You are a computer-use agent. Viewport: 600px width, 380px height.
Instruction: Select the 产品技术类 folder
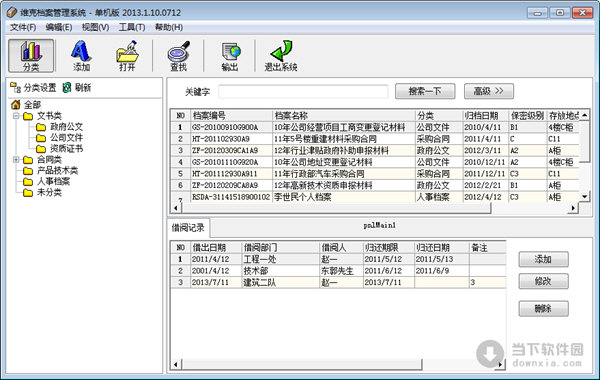point(51,170)
